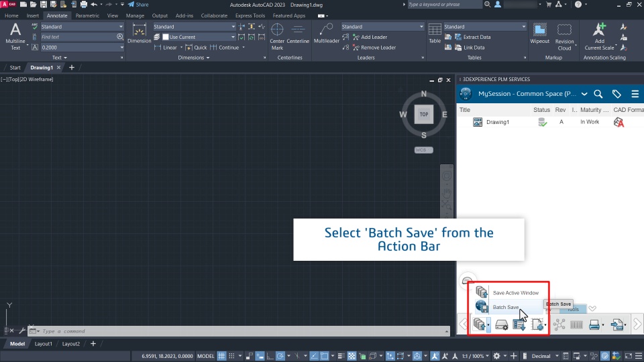Toggle polar tracking in status bar
The height and width of the screenshot is (362, 644).
(280, 356)
